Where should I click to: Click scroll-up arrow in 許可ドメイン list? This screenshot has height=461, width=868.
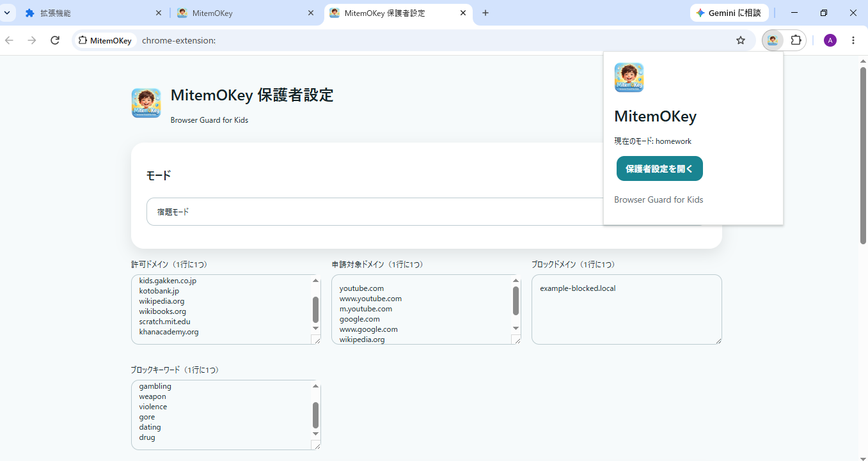315,281
